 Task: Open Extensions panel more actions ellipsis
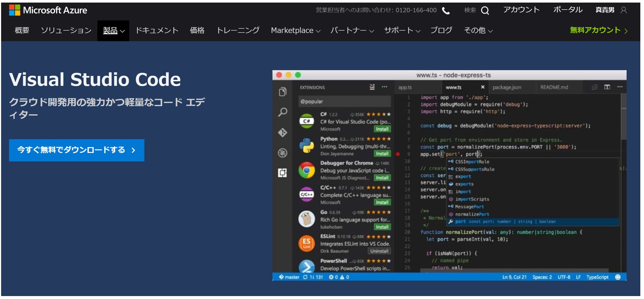pyautogui.click(x=384, y=87)
